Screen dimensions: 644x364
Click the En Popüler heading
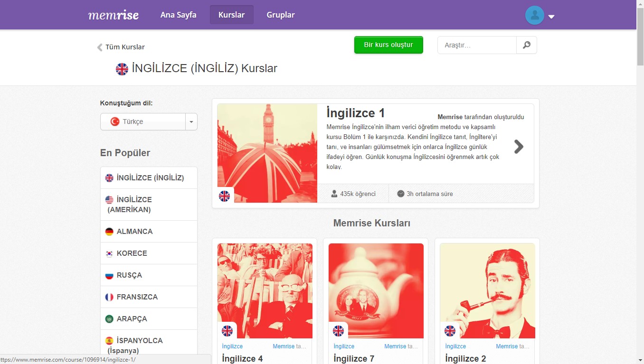pyautogui.click(x=125, y=153)
